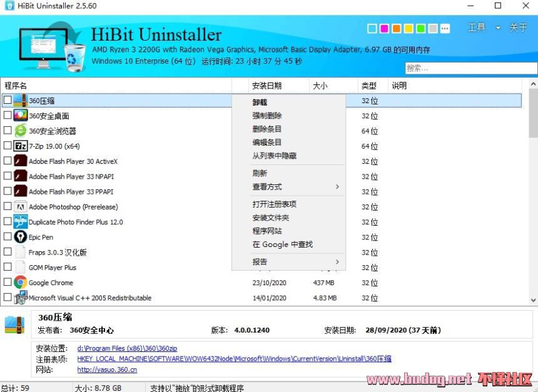This screenshot has width=538, height=392.
Task: Click the Google Chrome program icon
Action: click(x=20, y=282)
